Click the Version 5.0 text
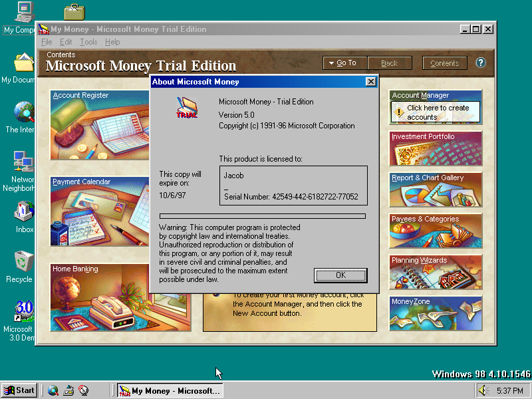The image size is (532, 399). point(237,114)
